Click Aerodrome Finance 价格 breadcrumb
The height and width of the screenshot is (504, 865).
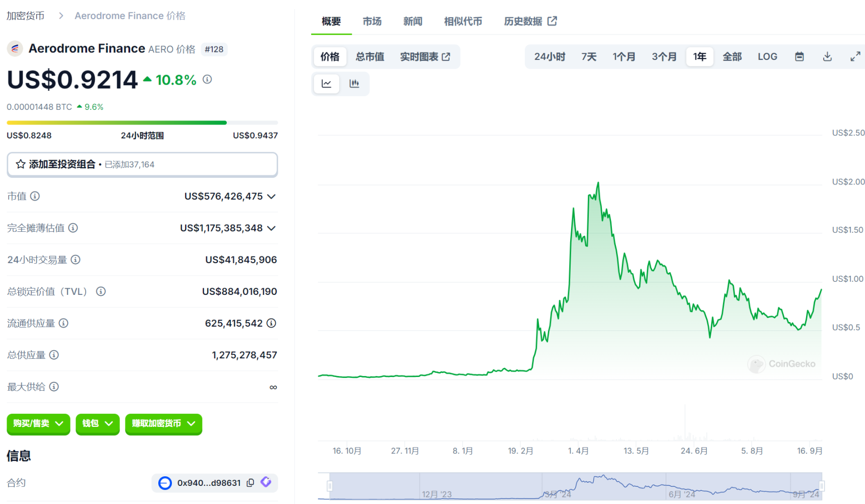[130, 16]
